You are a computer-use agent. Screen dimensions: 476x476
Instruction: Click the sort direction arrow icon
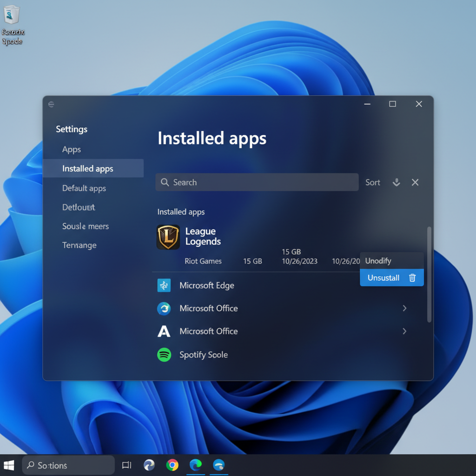pyautogui.click(x=397, y=182)
